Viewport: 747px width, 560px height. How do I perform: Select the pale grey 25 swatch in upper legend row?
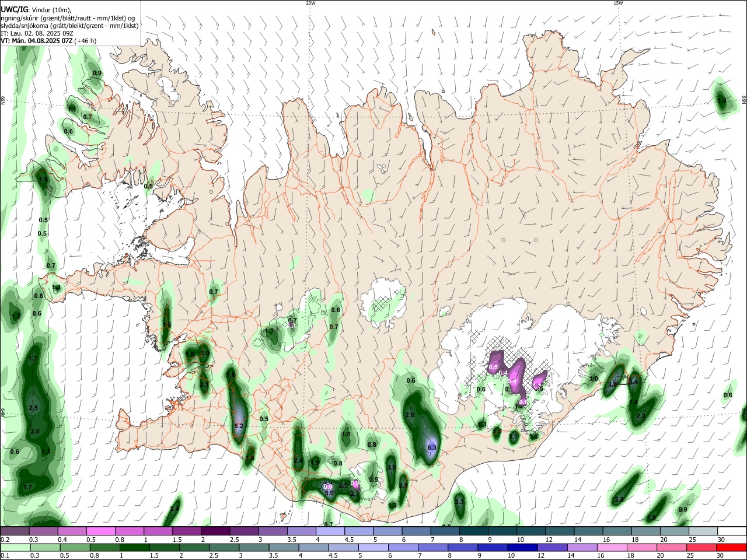(703, 531)
